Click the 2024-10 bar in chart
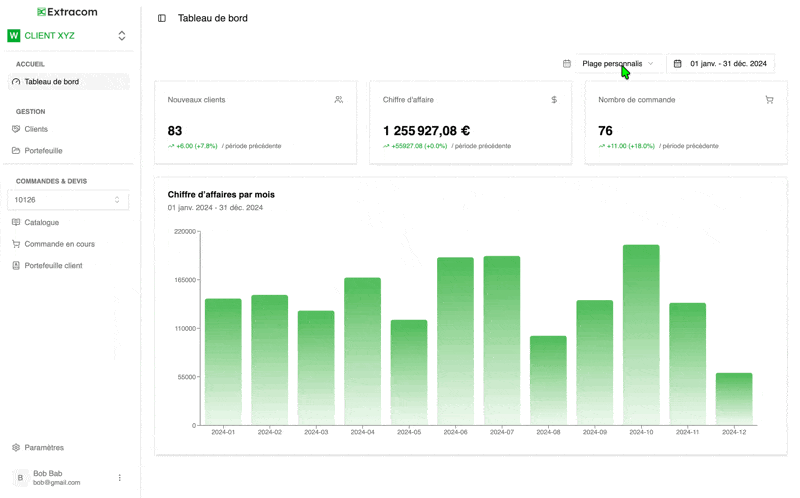The width and height of the screenshot is (800, 498). [x=641, y=335]
